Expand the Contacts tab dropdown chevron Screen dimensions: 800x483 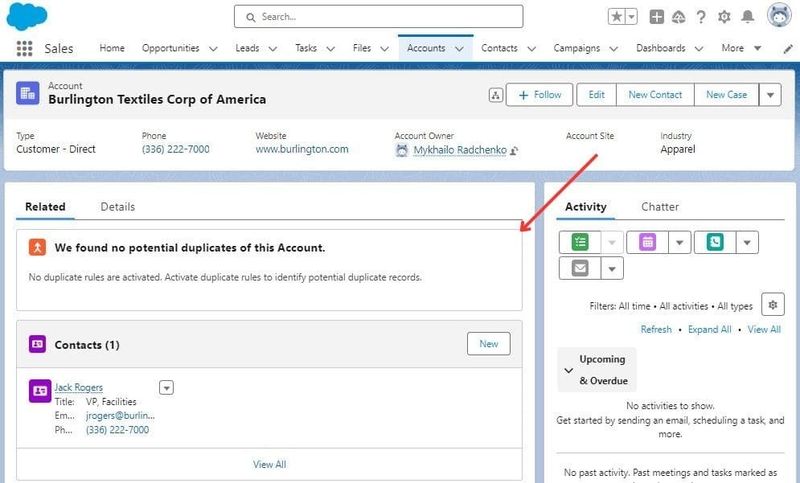pyautogui.click(x=532, y=49)
